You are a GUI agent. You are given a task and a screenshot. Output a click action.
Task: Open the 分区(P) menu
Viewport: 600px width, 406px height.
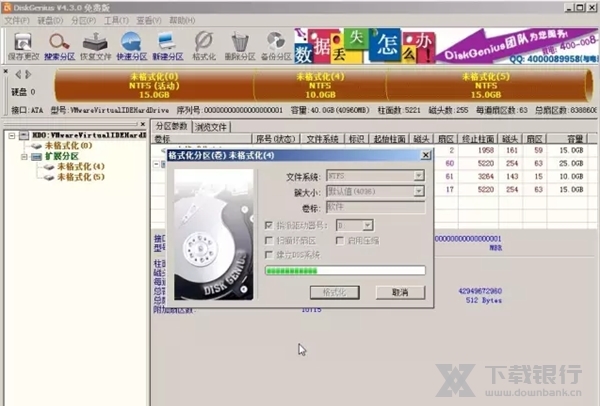coord(83,20)
